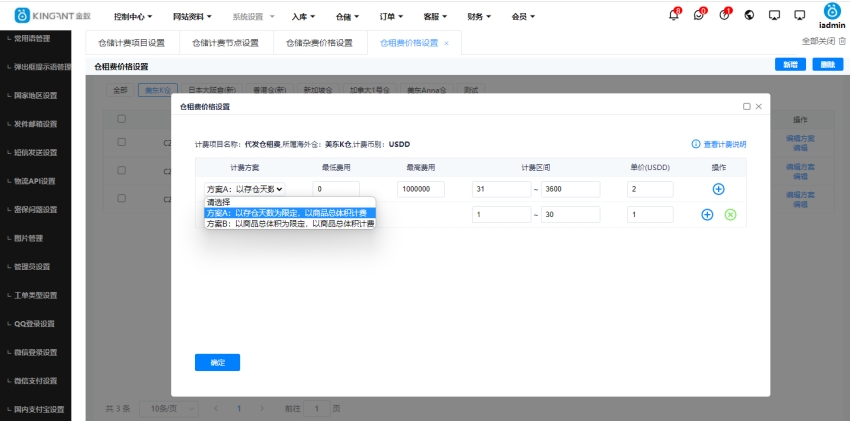Open 物流API设置 in sidebar
The height and width of the screenshot is (422, 851).
point(35,181)
